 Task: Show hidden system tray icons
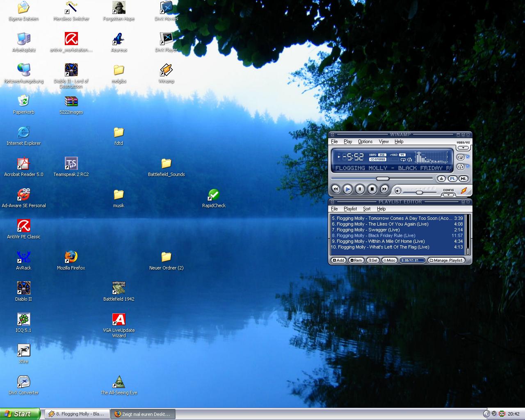click(486, 414)
